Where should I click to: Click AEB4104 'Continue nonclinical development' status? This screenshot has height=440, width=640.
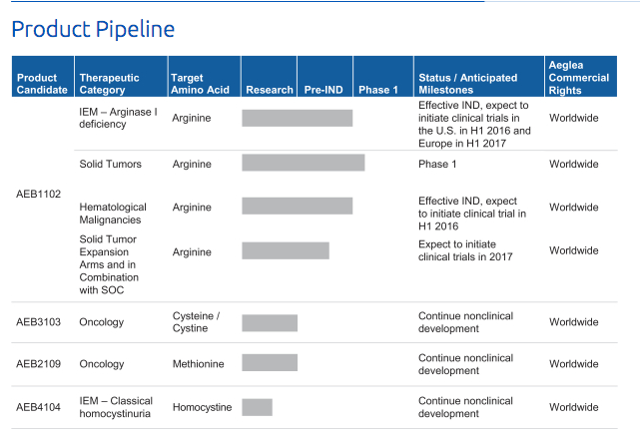pyautogui.click(x=466, y=407)
